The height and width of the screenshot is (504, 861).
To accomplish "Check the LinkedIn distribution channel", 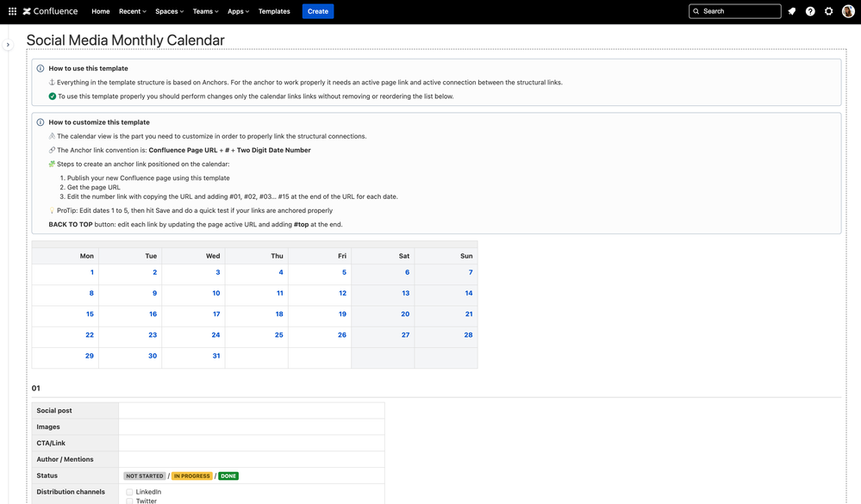I will [x=129, y=491].
